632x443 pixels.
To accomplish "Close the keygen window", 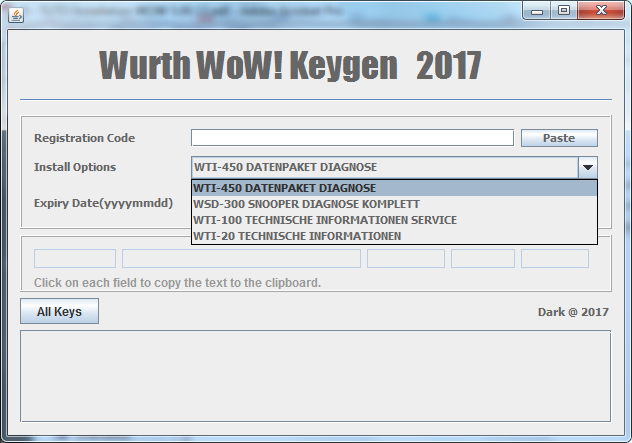I will click(x=601, y=11).
